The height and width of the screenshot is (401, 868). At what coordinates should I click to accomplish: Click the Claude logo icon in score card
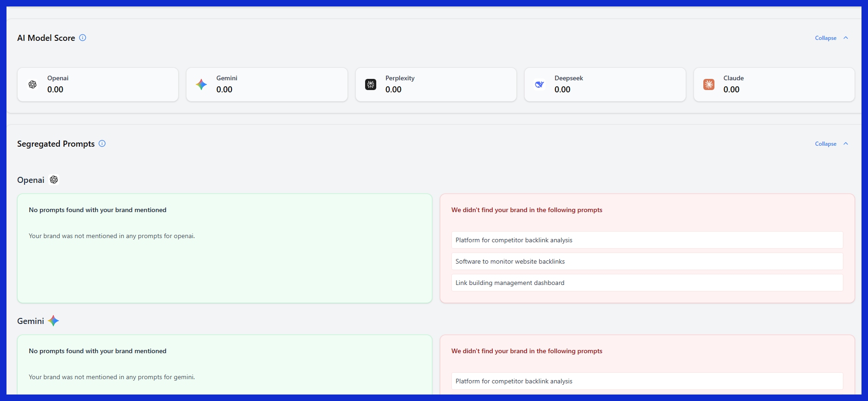pos(709,84)
